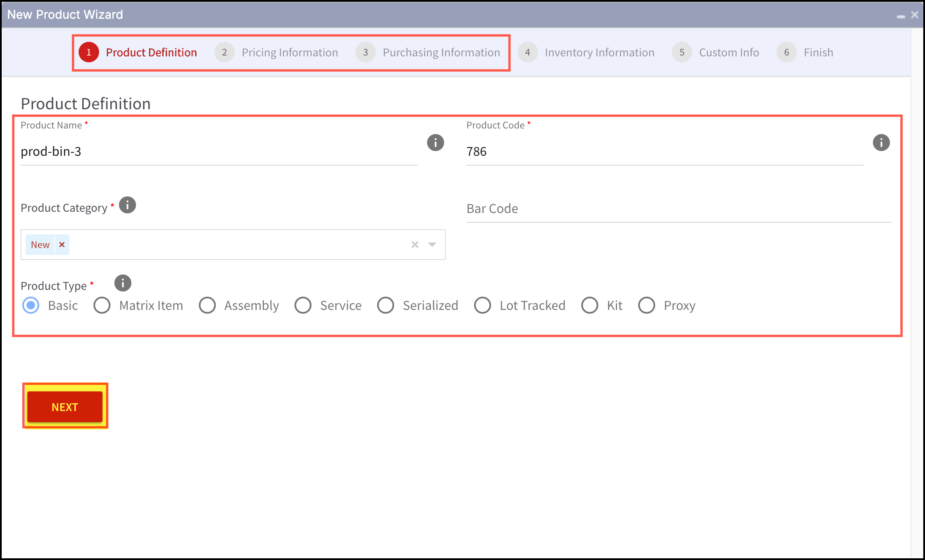This screenshot has width=925, height=560.
Task: Minimize the New Product Wizard window
Action: pyautogui.click(x=901, y=16)
